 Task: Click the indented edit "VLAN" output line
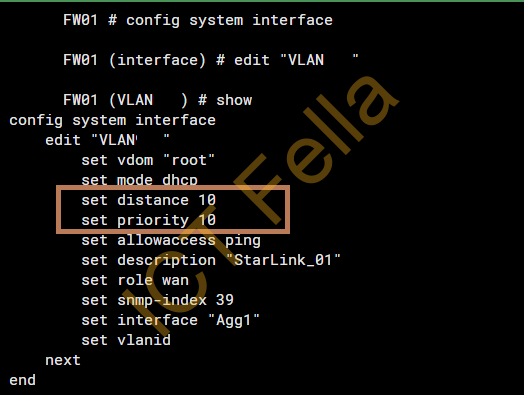108,140
